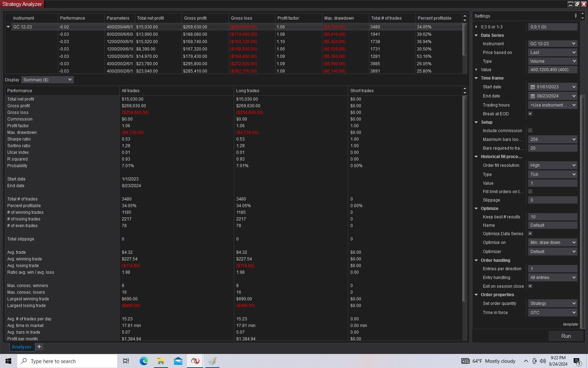Open File Explorer from the taskbar
Viewport: 588px width, 368px height.
(161, 361)
